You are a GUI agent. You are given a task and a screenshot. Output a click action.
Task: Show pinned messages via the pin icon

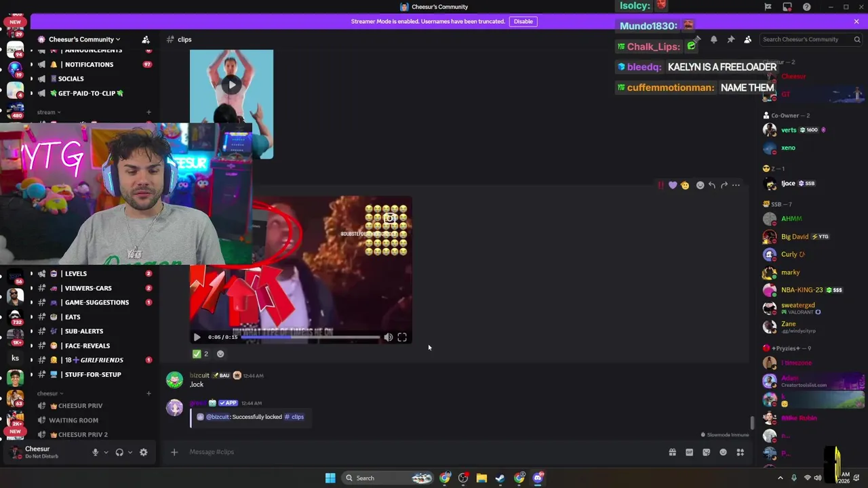pos(730,39)
